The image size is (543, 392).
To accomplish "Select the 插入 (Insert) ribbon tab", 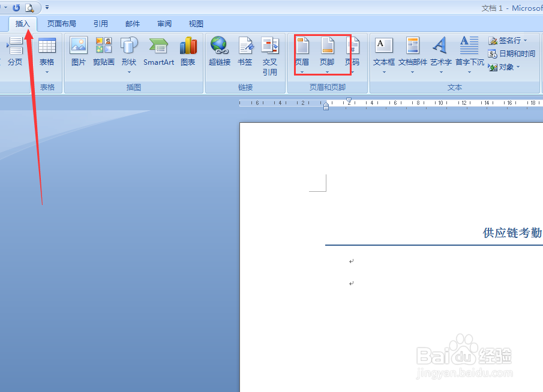I will (23, 23).
